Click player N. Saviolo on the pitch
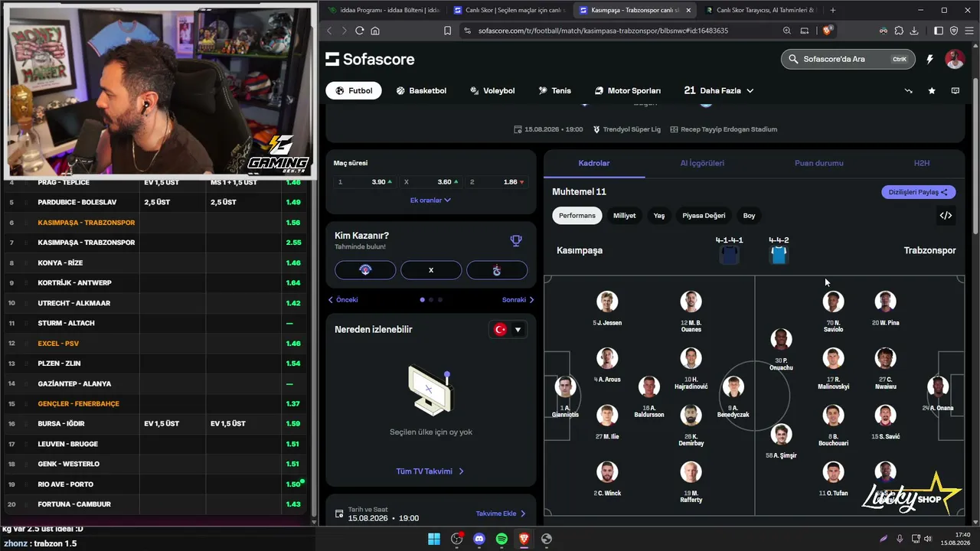The image size is (980, 551). [833, 311]
